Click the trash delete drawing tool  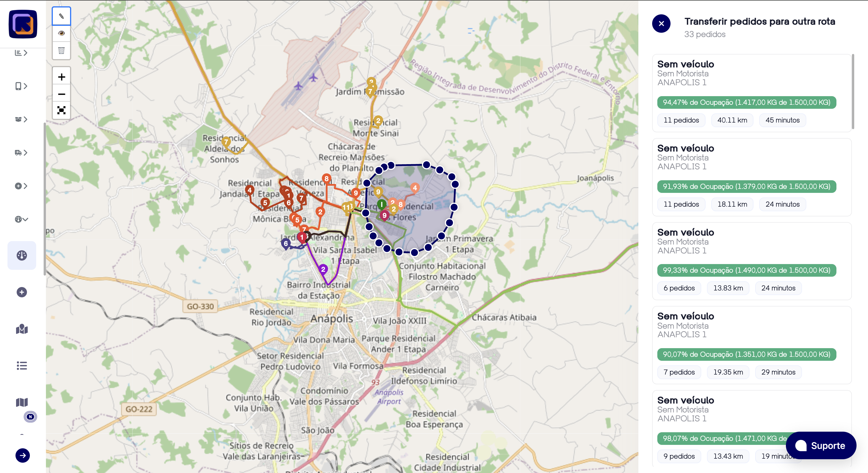pyautogui.click(x=61, y=51)
